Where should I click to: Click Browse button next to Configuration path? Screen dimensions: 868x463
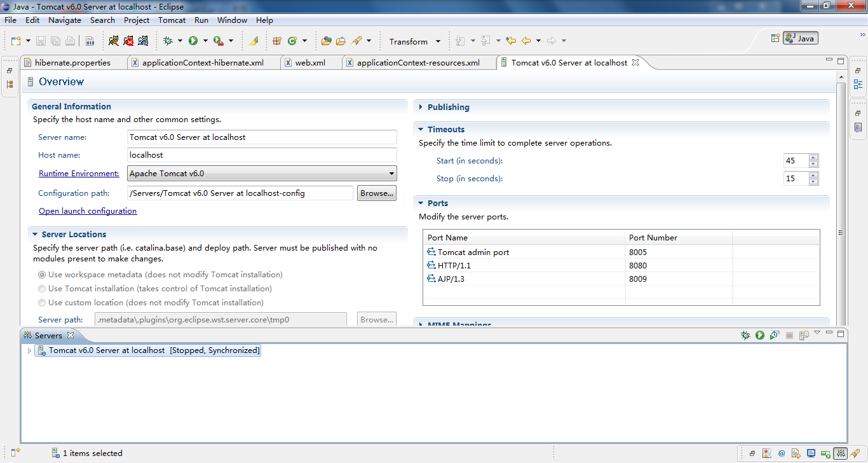376,193
